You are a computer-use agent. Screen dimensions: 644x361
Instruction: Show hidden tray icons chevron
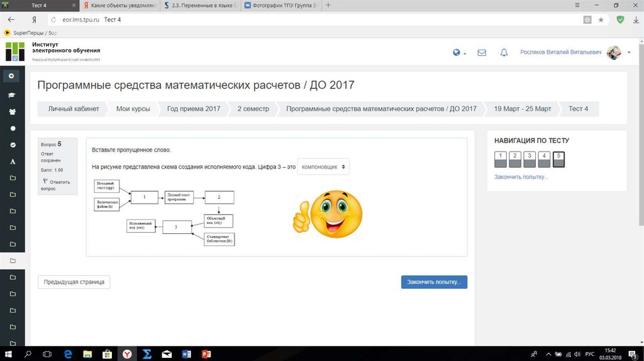pos(548,354)
